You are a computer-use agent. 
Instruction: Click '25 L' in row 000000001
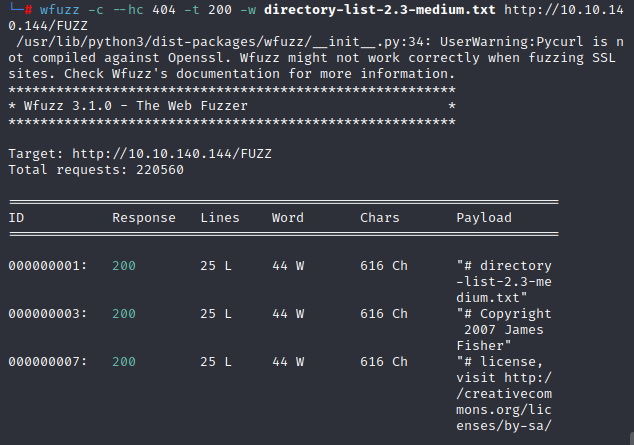[x=216, y=266]
